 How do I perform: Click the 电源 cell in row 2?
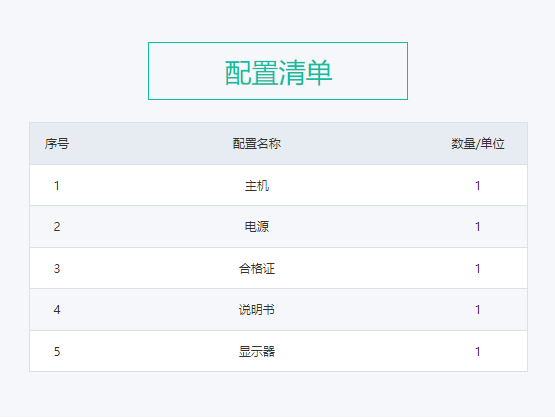[257, 226]
